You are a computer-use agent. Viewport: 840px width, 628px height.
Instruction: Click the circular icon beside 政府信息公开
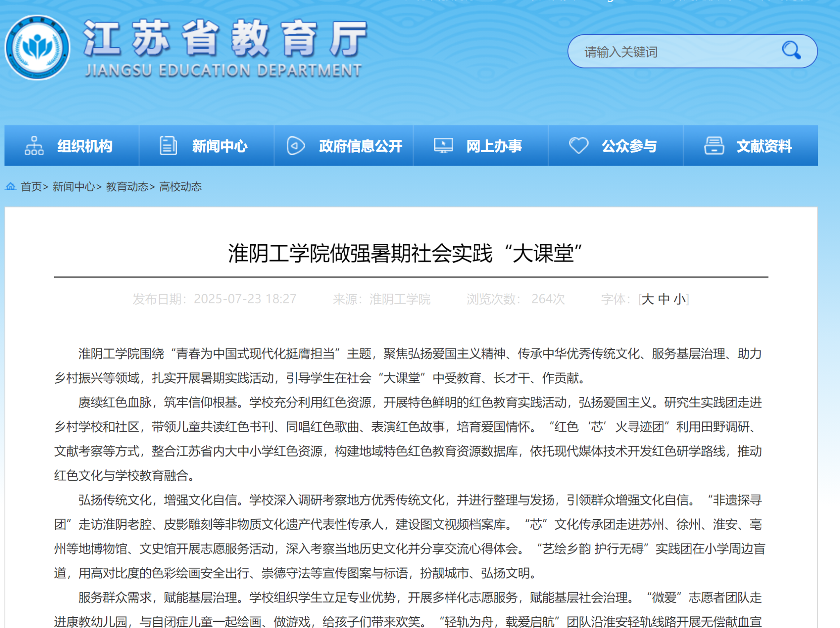pos(295,146)
